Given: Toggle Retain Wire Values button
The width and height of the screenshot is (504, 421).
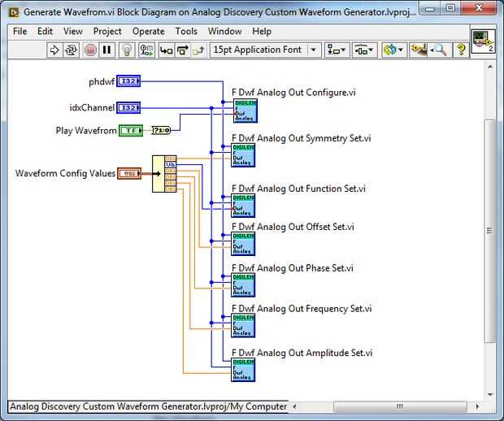Looking at the screenshot, I should (147, 50).
